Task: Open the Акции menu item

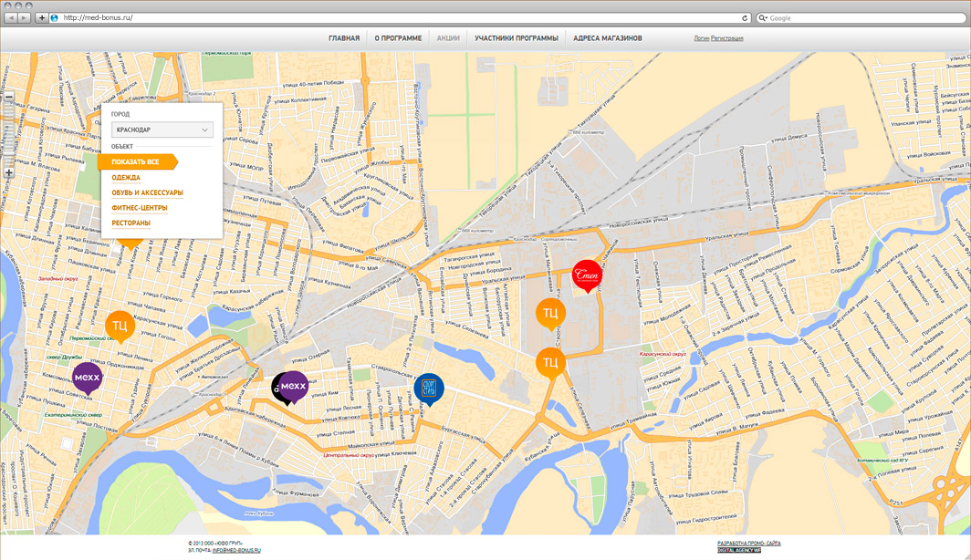Action: click(x=448, y=38)
